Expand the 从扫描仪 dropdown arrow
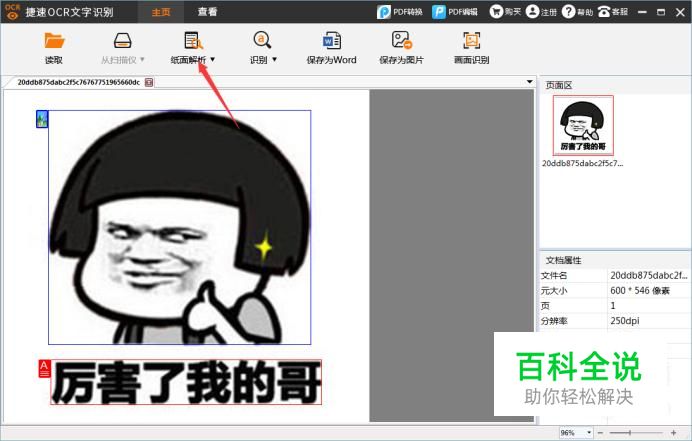The height and width of the screenshot is (441, 692). tap(142, 60)
